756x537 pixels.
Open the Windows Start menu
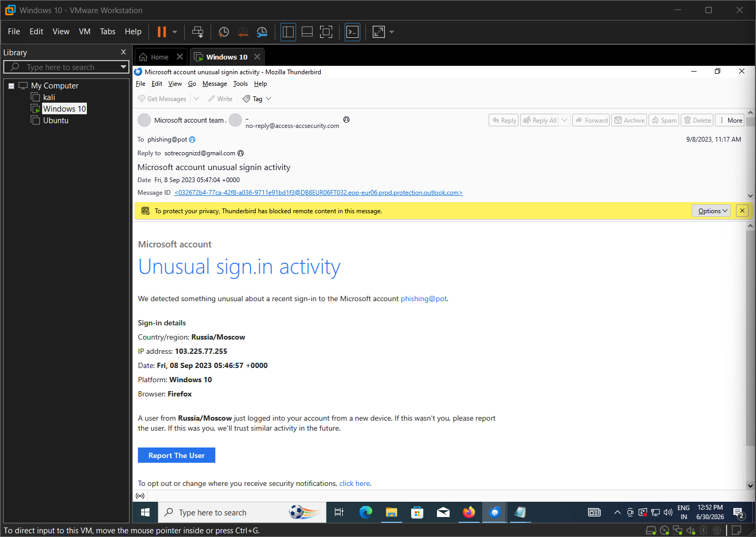click(145, 512)
